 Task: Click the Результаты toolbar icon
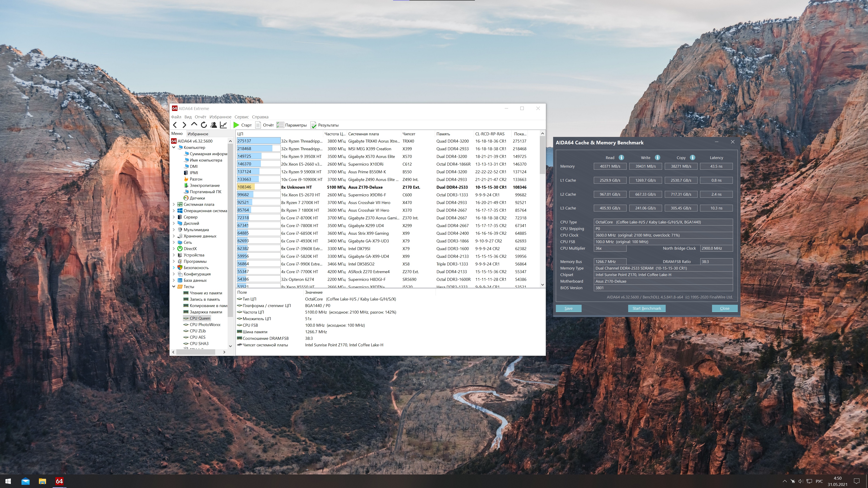(x=313, y=125)
